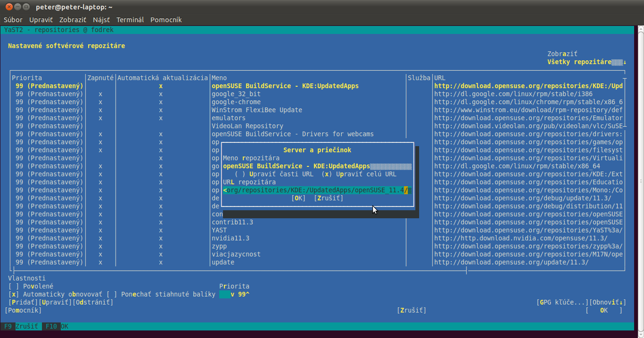The width and height of the screenshot is (644, 338).
Task: Select the google-chrome repository row
Action: (x=317, y=102)
